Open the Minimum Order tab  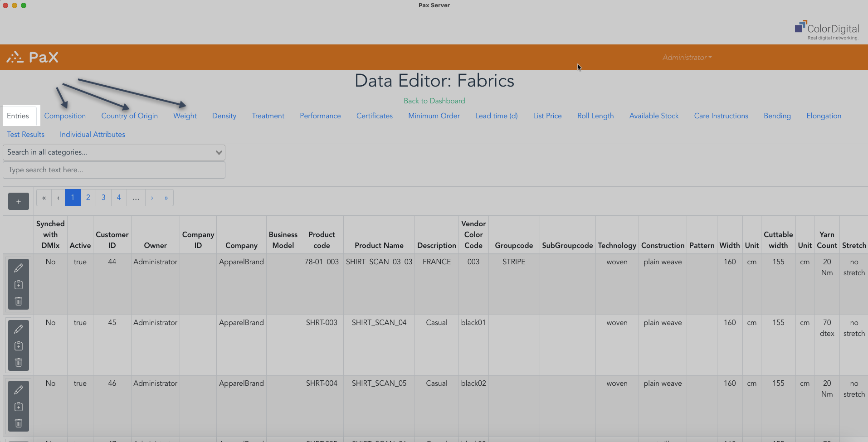[x=434, y=116]
